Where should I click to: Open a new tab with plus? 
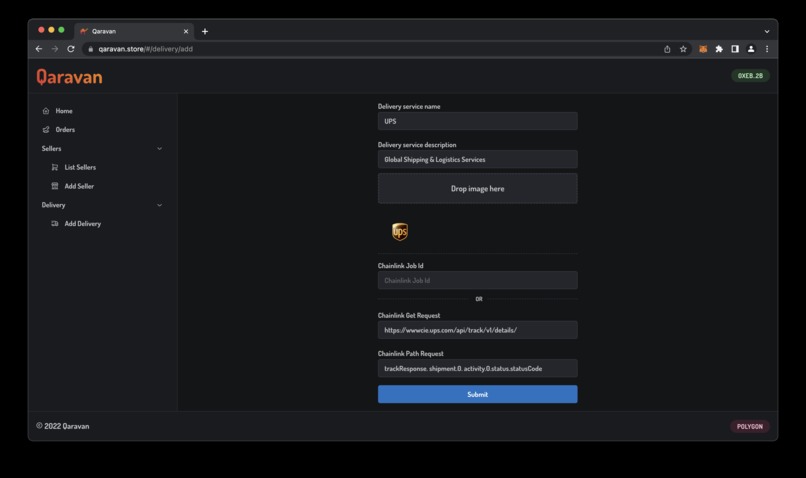pyautogui.click(x=205, y=31)
